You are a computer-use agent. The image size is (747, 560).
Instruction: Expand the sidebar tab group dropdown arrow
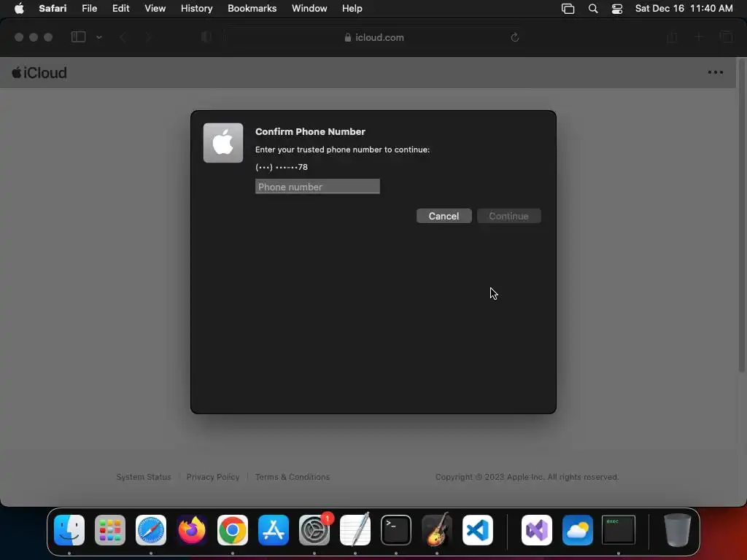point(99,37)
